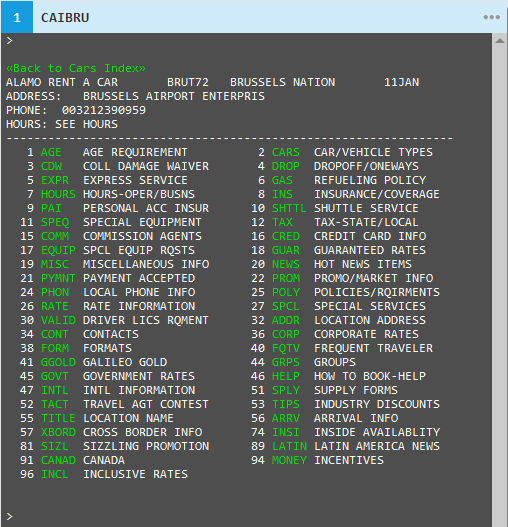Click location code BRUT72

tap(188, 82)
